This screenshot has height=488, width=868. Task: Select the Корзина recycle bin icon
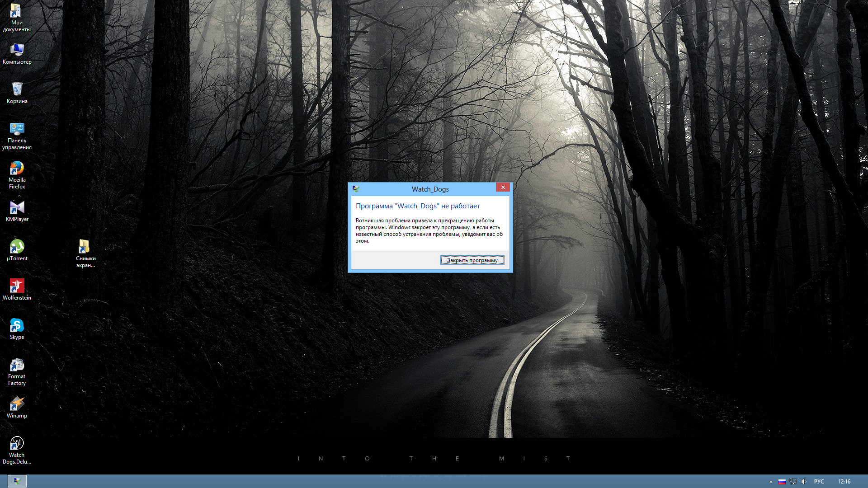coord(17,93)
